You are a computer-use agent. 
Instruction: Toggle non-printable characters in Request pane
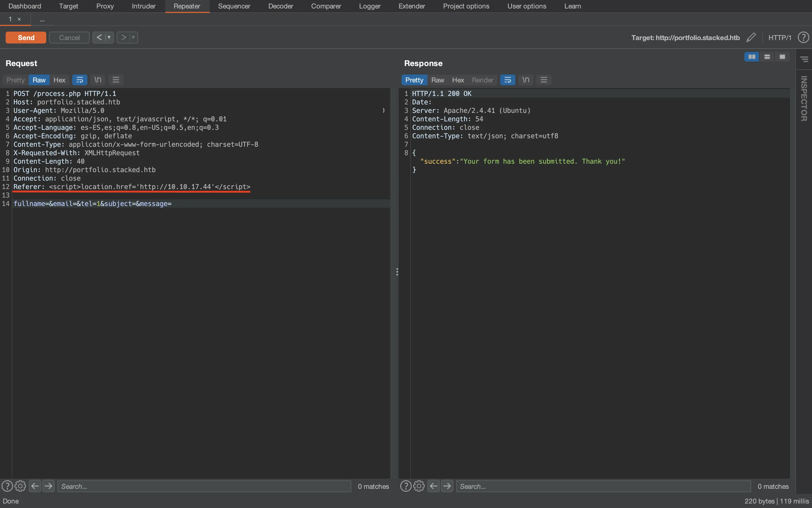point(98,80)
